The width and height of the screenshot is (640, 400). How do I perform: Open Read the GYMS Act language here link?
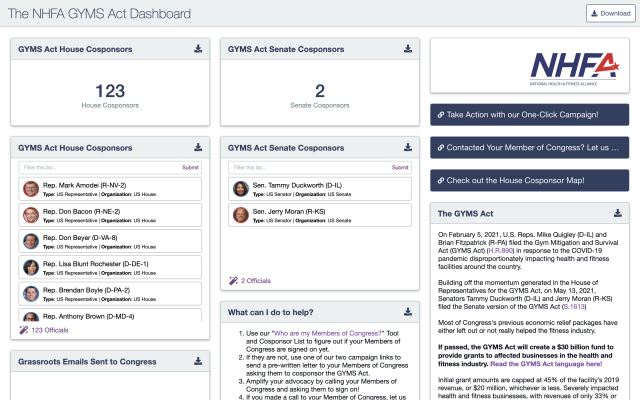click(x=546, y=364)
